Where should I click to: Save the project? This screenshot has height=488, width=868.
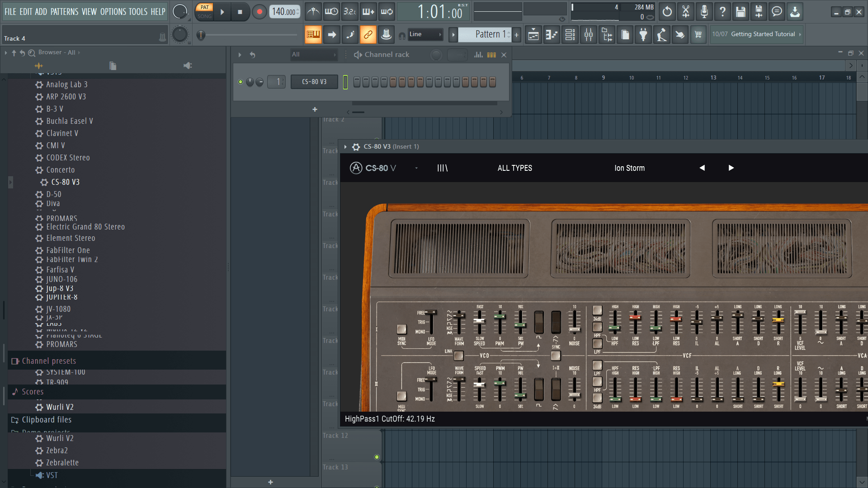coord(740,12)
